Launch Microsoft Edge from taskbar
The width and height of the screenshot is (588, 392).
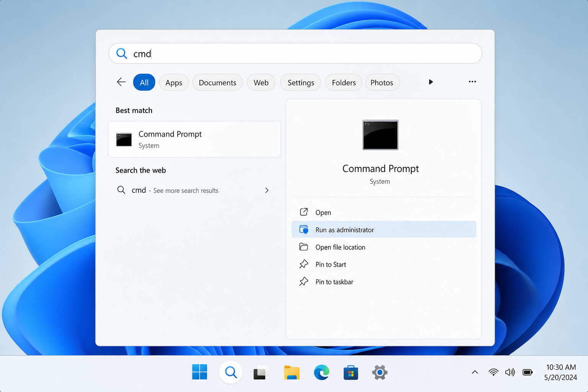[x=322, y=372]
